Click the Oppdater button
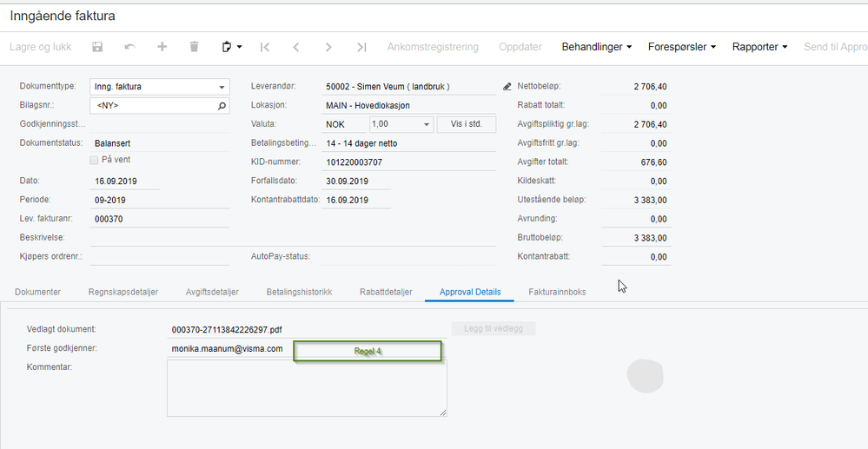Viewport: 868px width, 449px height. 520,47
